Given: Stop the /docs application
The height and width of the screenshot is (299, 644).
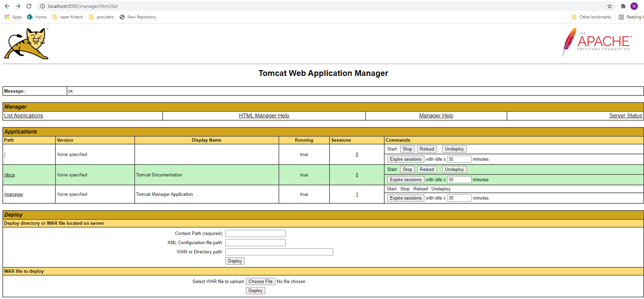Looking at the screenshot, I should click(x=407, y=170).
